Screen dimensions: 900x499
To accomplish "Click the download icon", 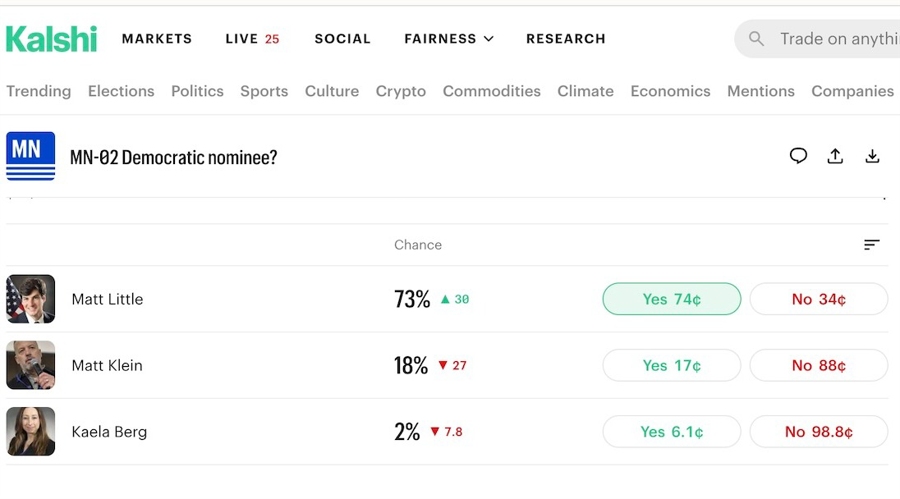I will pyautogui.click(x=872, y=156).
